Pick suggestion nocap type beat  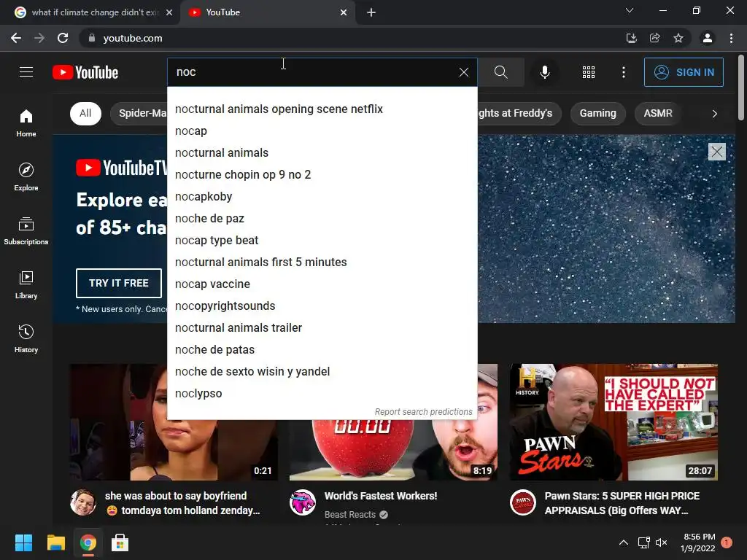point(322,241)
